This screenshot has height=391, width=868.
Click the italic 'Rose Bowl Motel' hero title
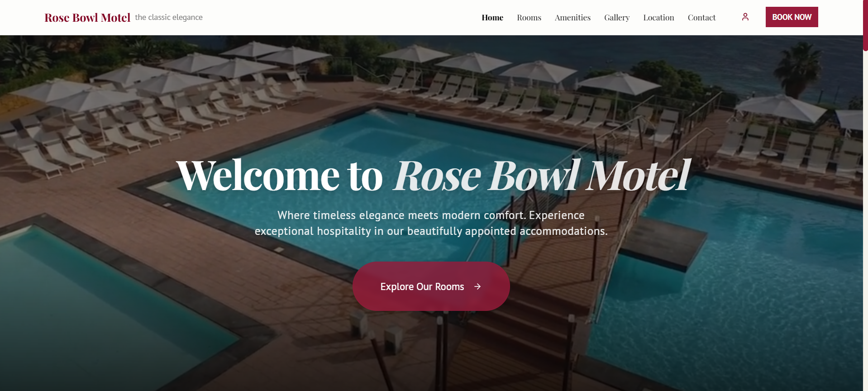(542, 176)
